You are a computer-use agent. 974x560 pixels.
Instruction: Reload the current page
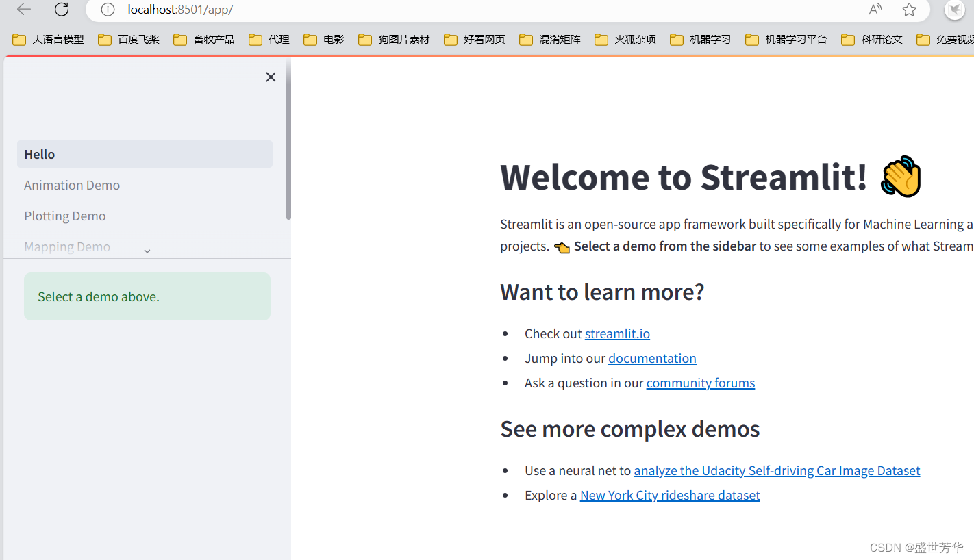[x=61, y=10]
